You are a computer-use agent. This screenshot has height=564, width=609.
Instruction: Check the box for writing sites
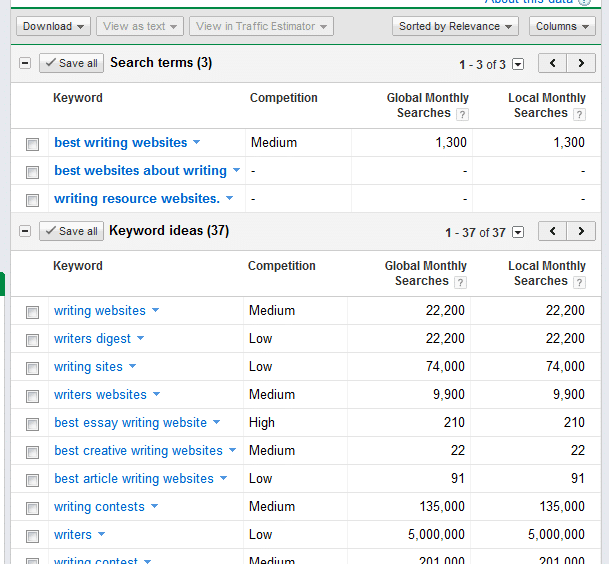click(32, 368)
